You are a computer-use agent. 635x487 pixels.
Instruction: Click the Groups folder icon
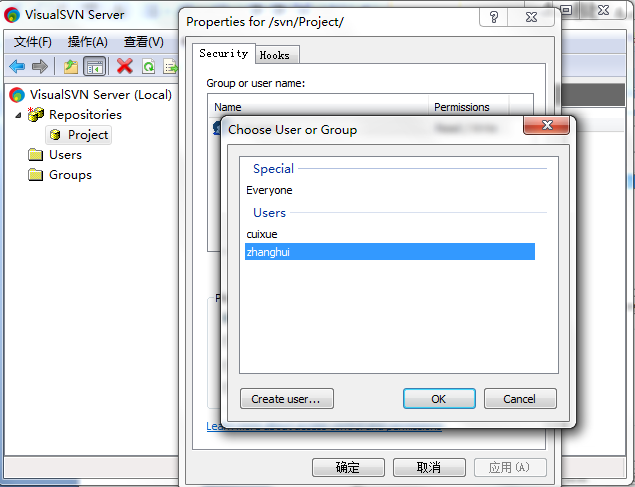pyautogui.click(x=36, y=175)
